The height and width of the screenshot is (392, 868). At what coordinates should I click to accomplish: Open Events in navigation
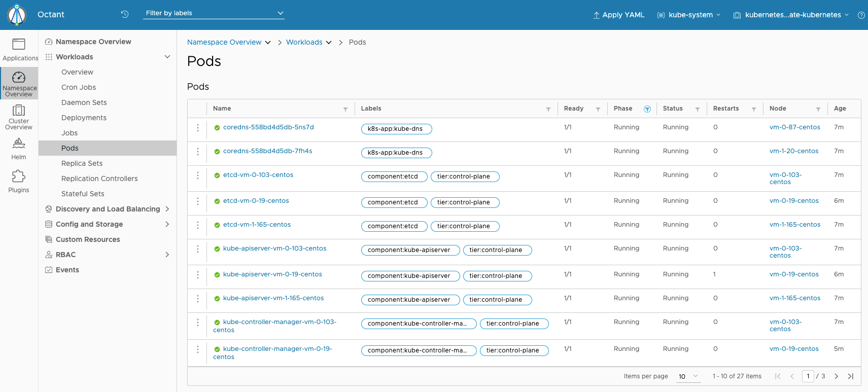[x=67, y=270]
